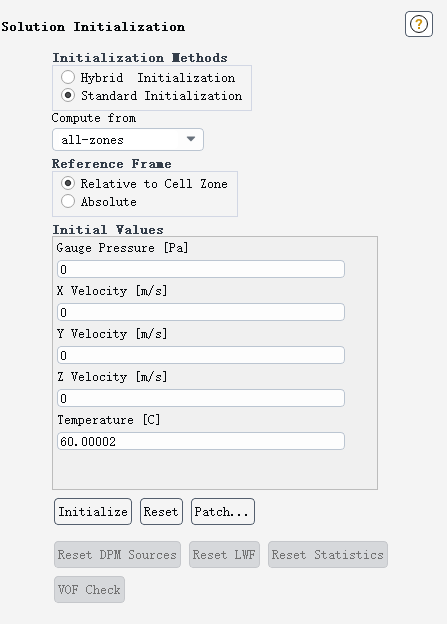Click the Gauge Pressure input field
Image resolution: width=447 pixels, height=624 pixels.
[201, 269]
